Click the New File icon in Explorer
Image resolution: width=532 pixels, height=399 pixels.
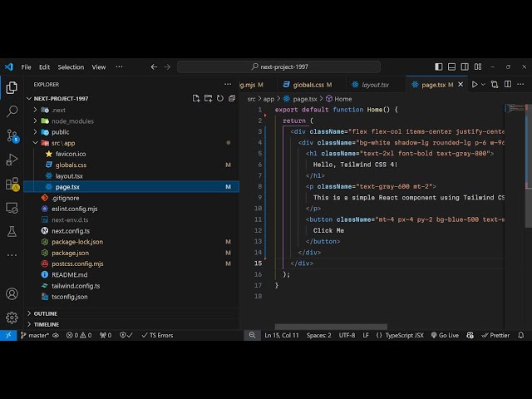[x=196, y=98]
